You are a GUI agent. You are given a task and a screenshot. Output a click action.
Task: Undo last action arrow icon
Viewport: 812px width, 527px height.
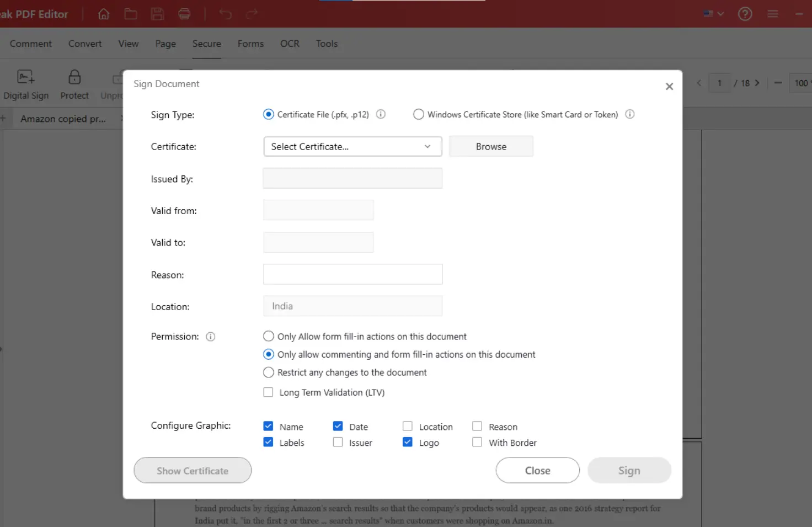(x=225, y=14)
